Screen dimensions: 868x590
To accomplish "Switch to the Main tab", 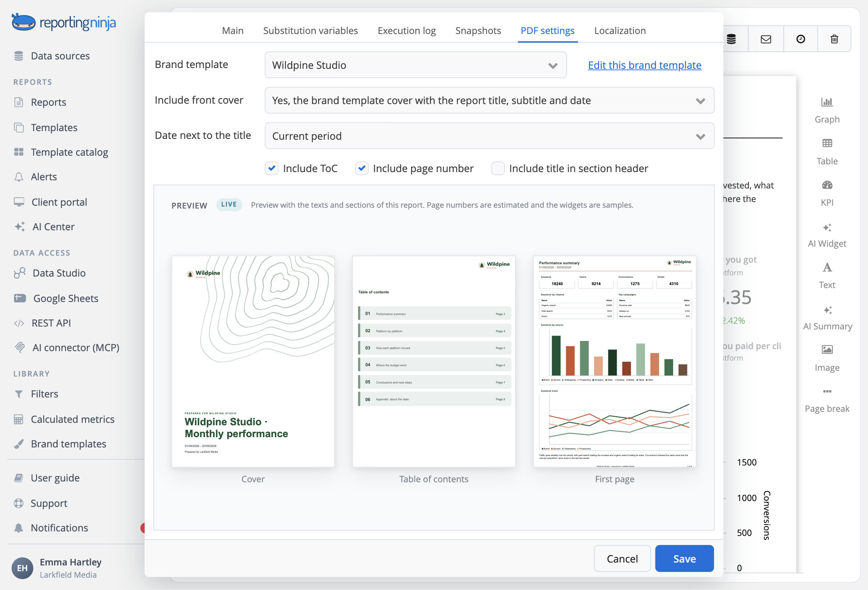I will tap(233, 31).
